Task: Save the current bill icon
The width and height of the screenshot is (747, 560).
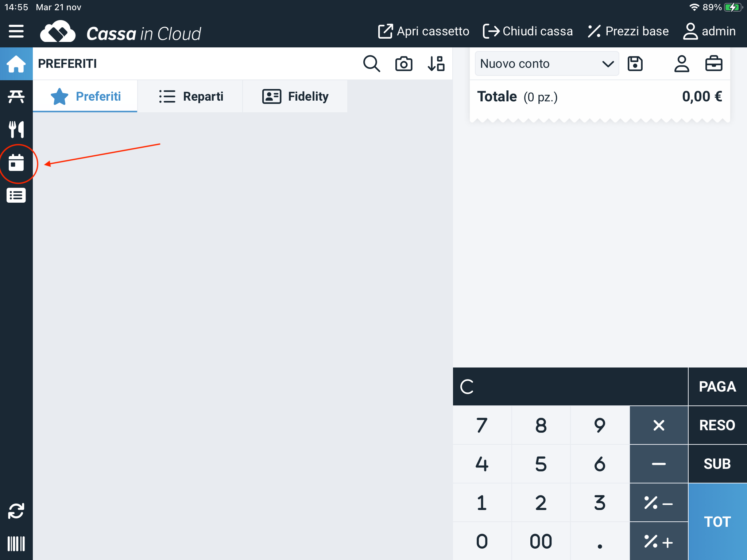Action: click(635, 64)
